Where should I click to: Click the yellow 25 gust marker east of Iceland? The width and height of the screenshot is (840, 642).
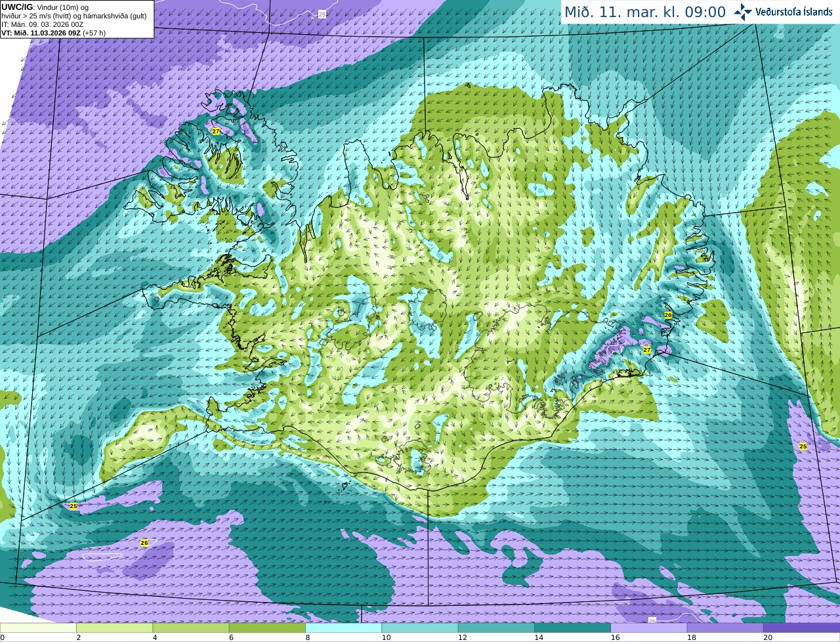coord(803,446)
